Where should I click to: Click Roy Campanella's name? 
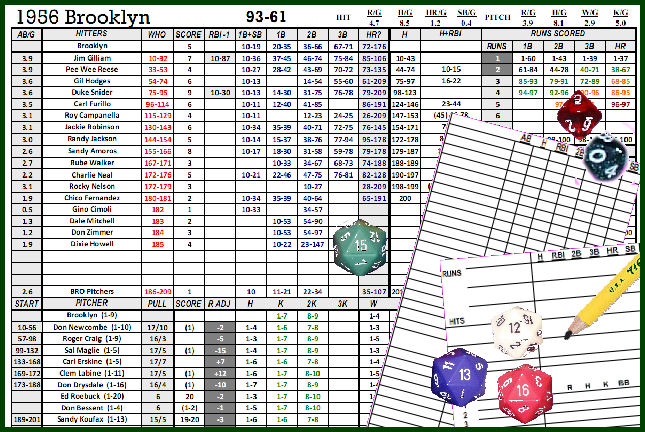[93, 116]
